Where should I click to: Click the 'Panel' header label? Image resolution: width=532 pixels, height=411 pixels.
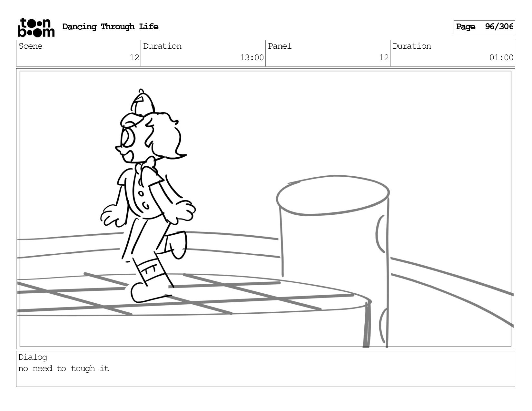point(280,46)
